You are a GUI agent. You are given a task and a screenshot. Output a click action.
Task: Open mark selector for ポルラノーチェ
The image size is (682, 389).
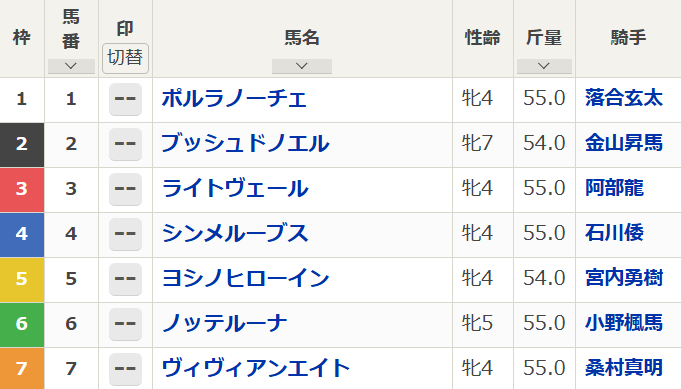[x=125, y=99]
